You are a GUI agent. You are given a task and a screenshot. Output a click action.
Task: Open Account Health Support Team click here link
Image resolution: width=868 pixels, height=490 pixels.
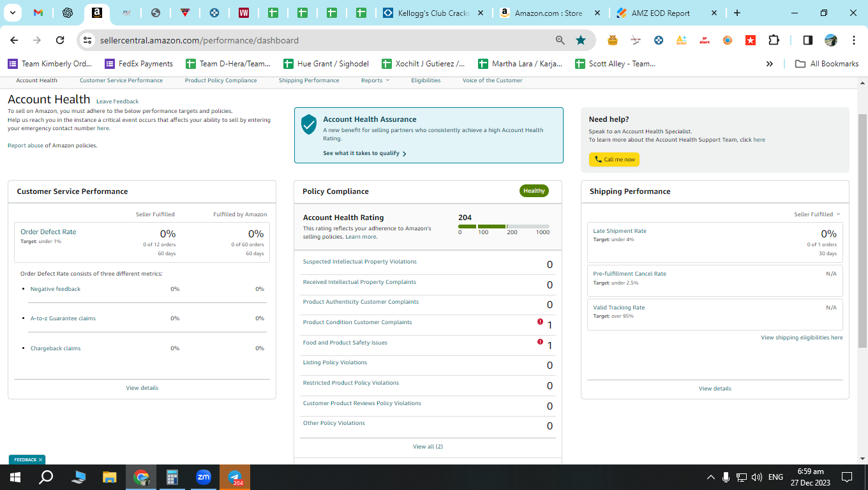click(752, 140)
